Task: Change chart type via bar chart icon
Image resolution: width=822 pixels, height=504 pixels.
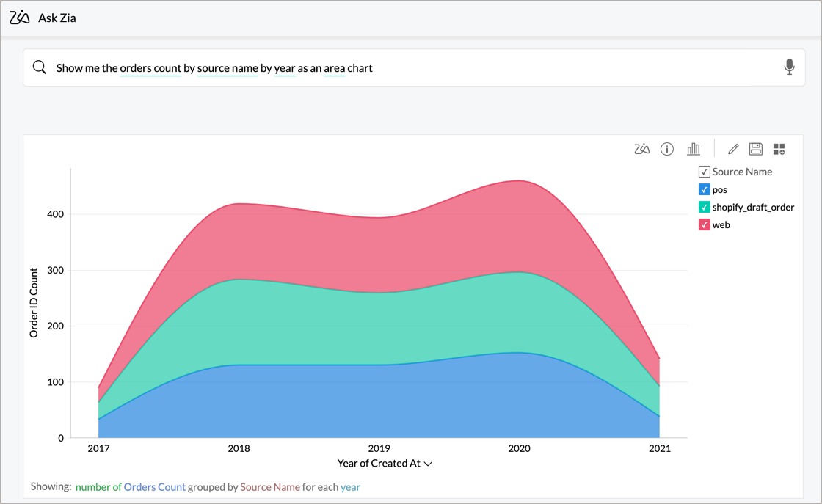Action: tap(694, 150)
